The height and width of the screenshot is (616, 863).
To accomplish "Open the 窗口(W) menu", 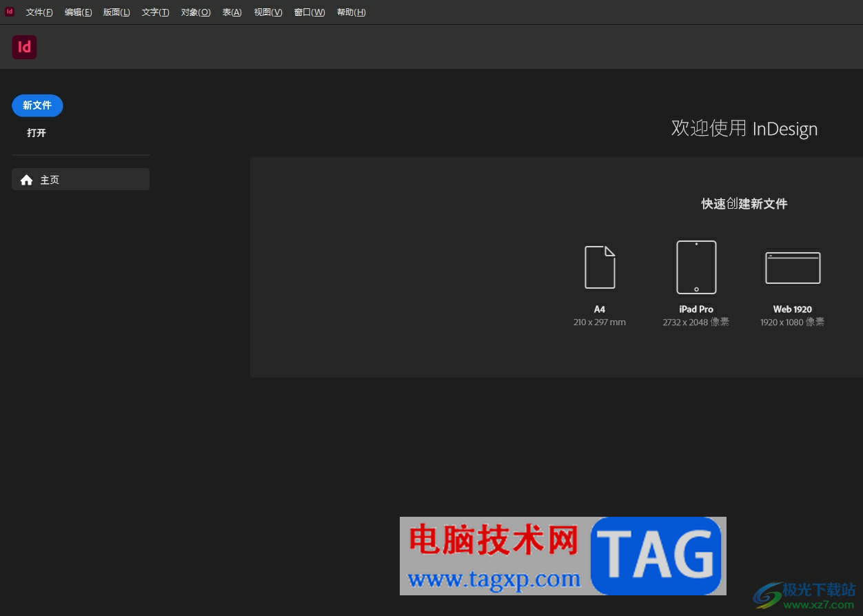I will point(309,12).
